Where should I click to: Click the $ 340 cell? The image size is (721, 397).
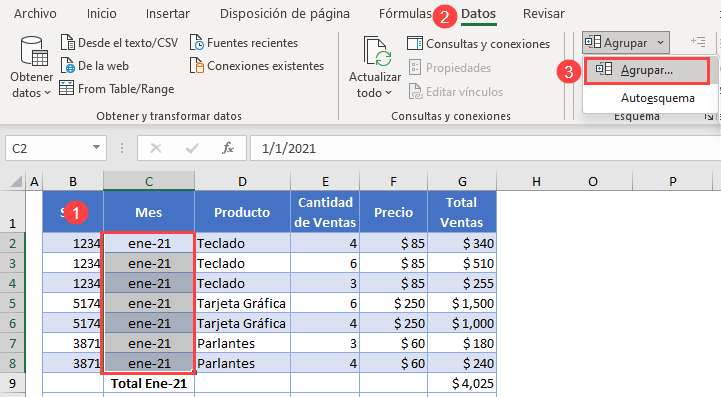[462, 243]
